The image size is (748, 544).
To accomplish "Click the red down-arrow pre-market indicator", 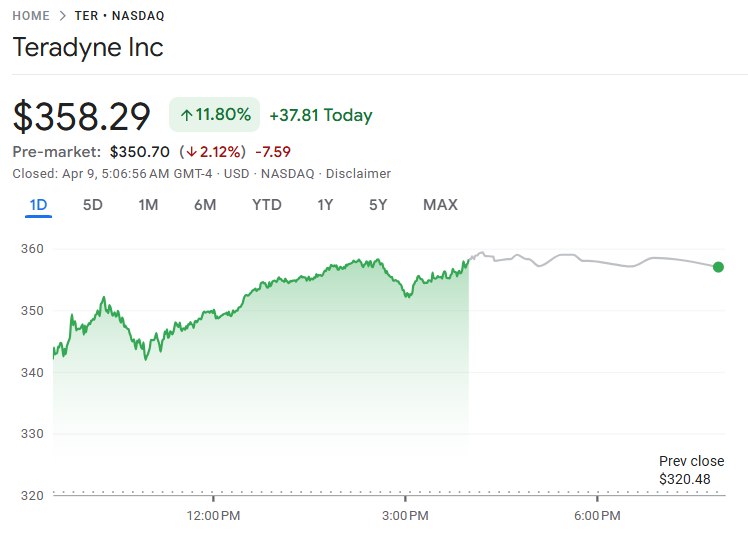I will click(212, 152).
